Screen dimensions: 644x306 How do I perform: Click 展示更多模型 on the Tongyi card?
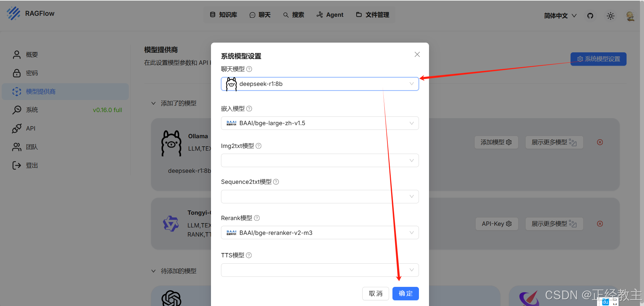554,224
